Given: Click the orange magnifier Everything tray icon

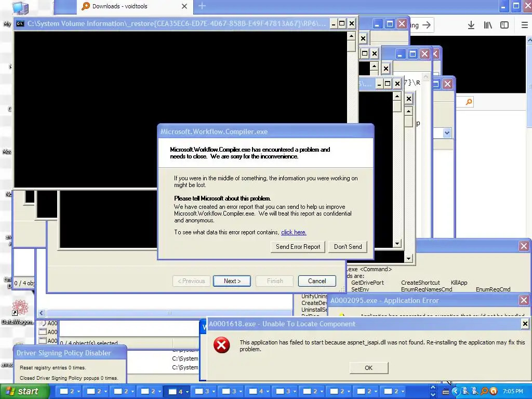Looking at the screenshot, I should click(x=484, y=392).
